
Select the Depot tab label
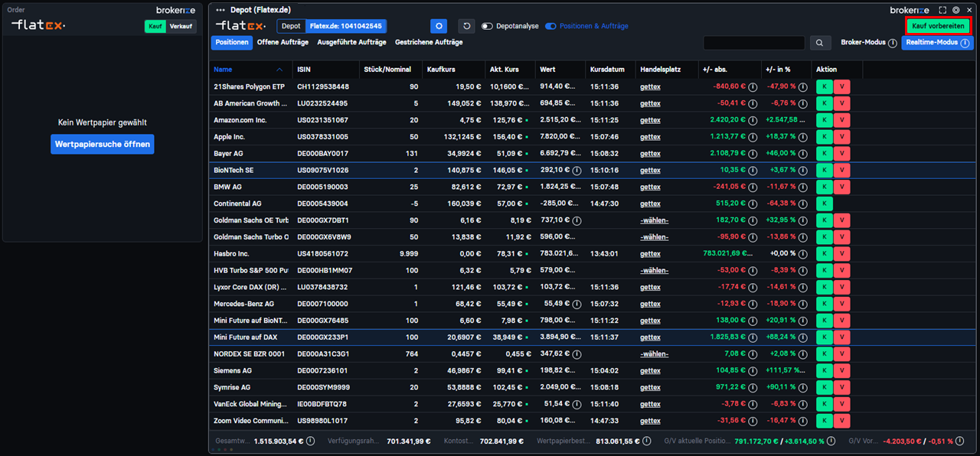[291, 26]
